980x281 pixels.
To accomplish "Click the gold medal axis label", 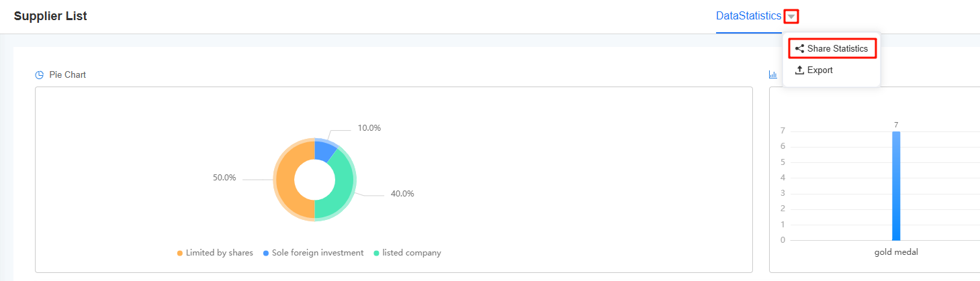I will click(x=895, y=252).
